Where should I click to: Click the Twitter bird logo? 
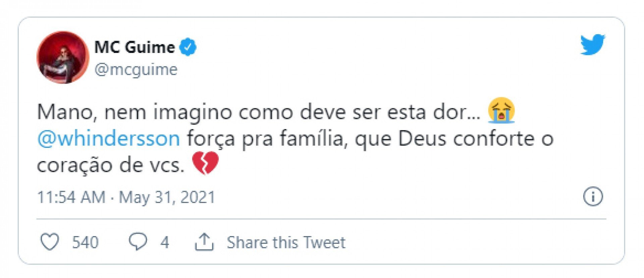[x=592, y=44]
